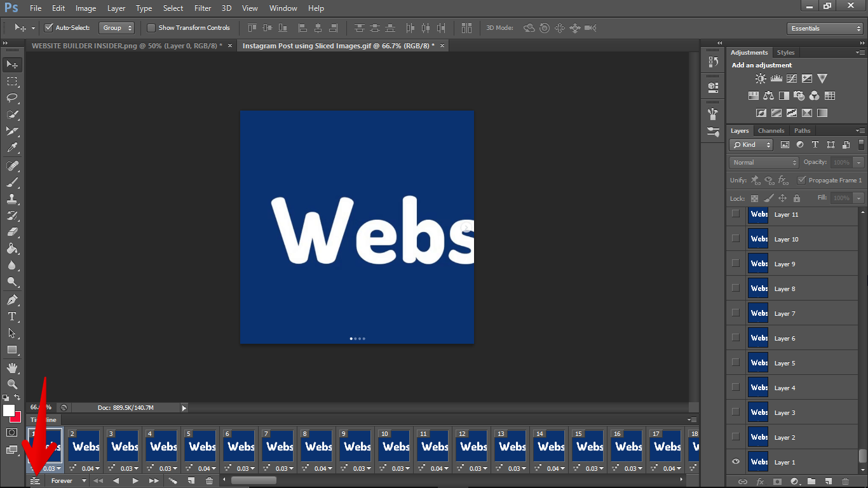This screenshot has height=488, width=868.
Task: Select the Eyedropper tool
Action: pyautogui.click(x=12, y=147)
